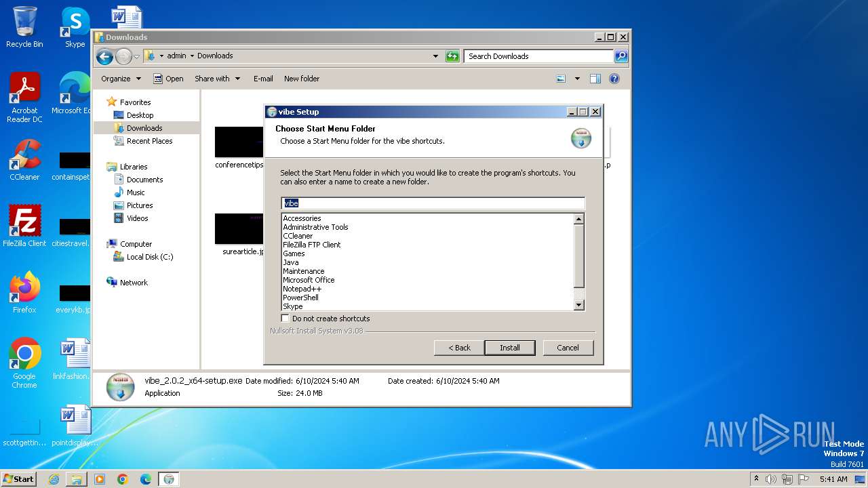Click the Install button in vibe Setup

pos(510,348)
